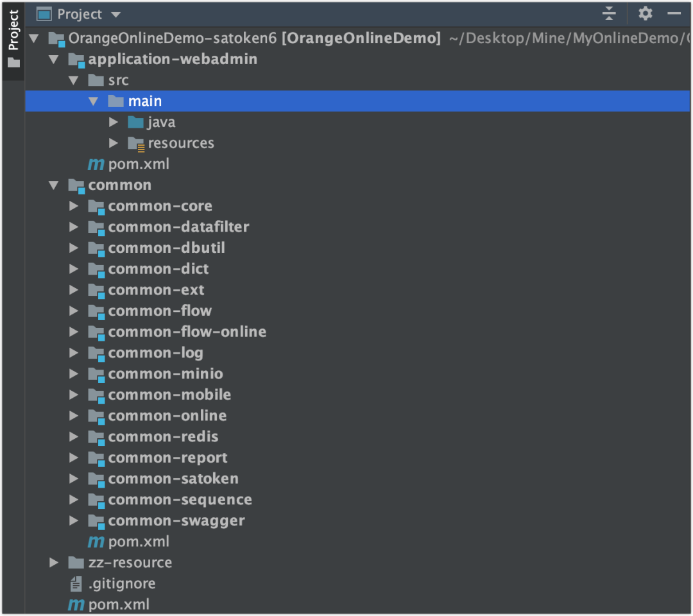Collapse the OrangeOnlineDemo-satoken6 root node

(33, 38)
